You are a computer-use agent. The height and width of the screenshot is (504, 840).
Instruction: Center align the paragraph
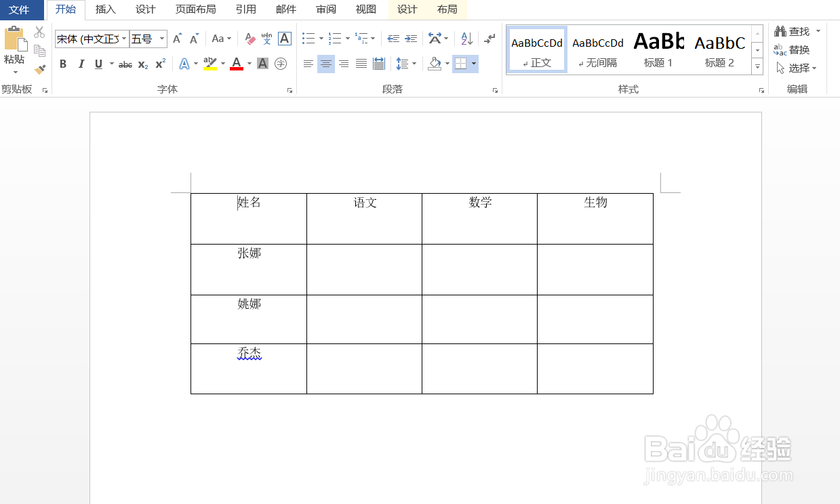pyautogui.click(x=326, y=64)
